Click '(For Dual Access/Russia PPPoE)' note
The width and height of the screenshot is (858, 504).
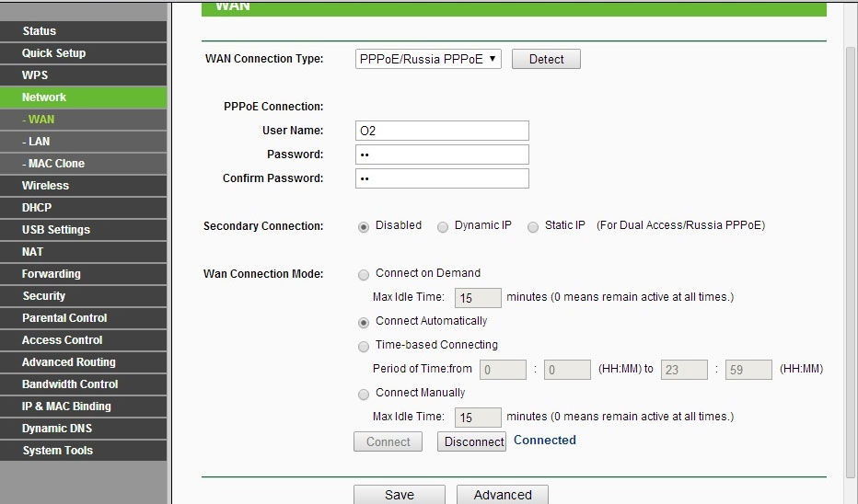680,225
